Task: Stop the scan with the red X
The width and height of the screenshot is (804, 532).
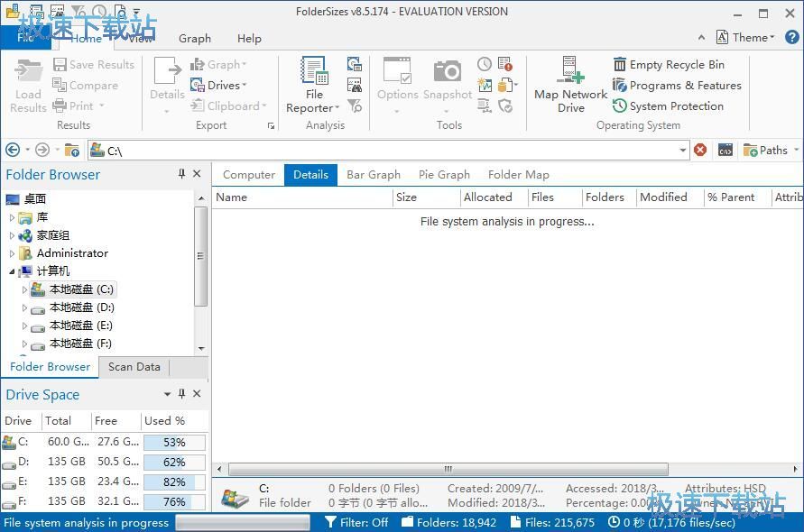Action: (700, 151)
